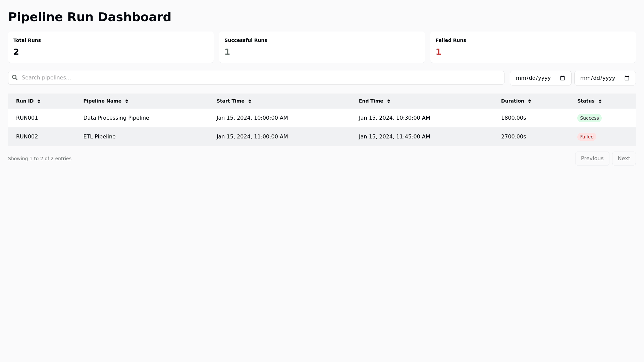Select the Failed Runs summary card

point(533,47)
